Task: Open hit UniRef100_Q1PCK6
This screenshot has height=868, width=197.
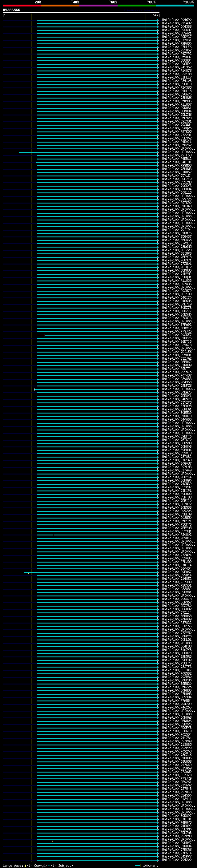Action: point(177,338)
